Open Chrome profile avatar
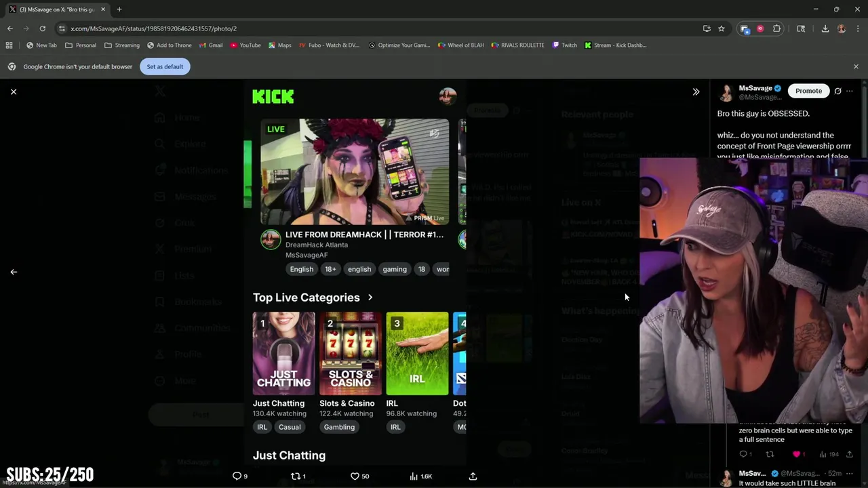868x488 pixels. click(x=842, y=28)
